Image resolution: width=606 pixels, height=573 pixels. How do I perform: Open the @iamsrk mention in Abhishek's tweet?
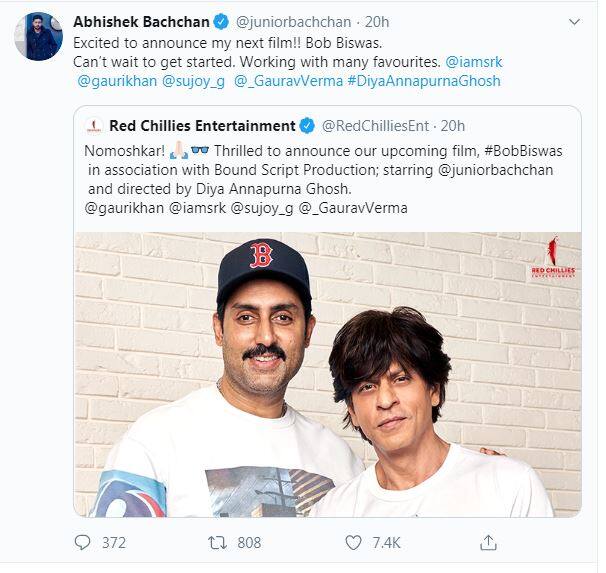pyautogui.click(x=474, y=62)
